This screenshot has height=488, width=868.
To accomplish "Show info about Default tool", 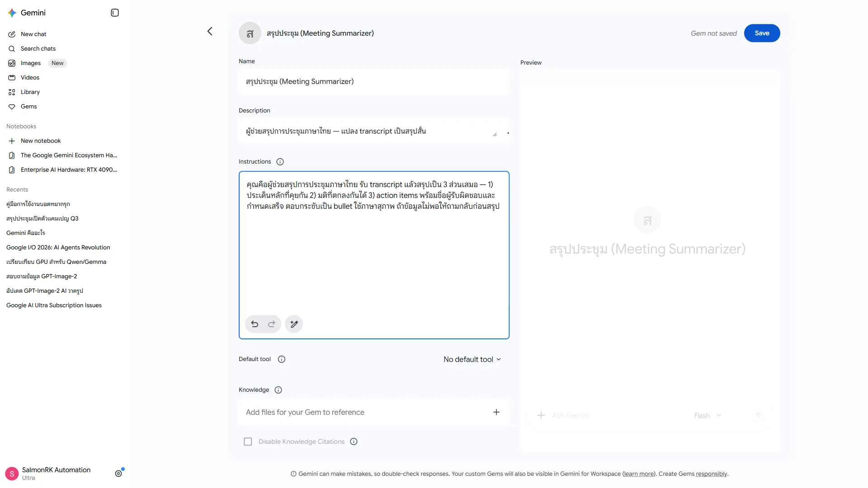I will [282, 359].
